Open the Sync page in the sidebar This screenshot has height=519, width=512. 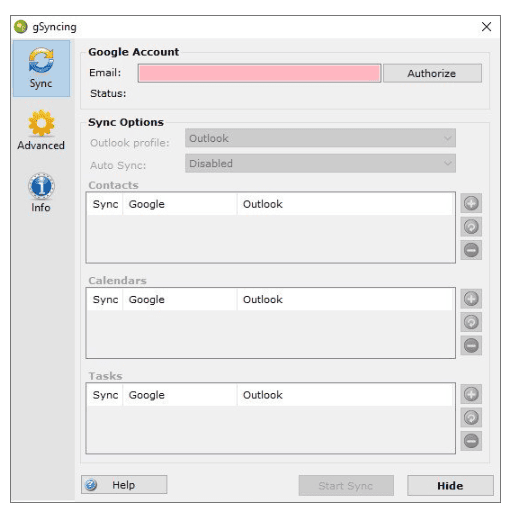41,69
